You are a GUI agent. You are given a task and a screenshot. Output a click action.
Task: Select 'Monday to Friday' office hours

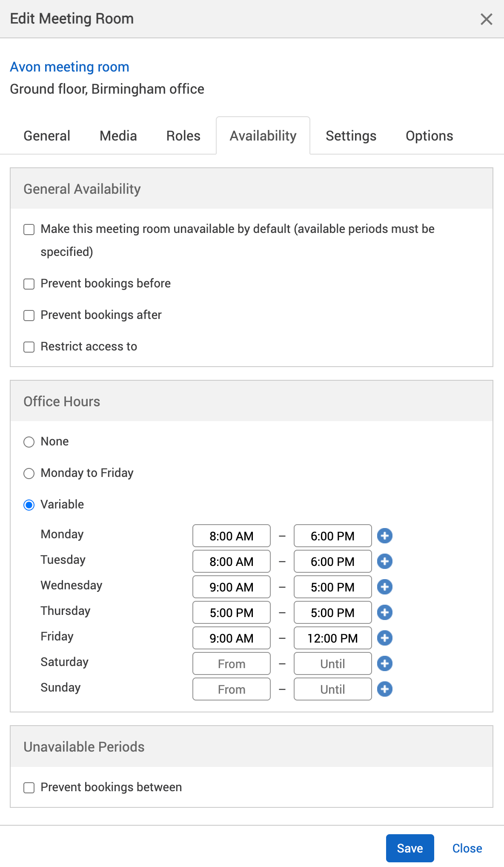click(x=29, y=474)
